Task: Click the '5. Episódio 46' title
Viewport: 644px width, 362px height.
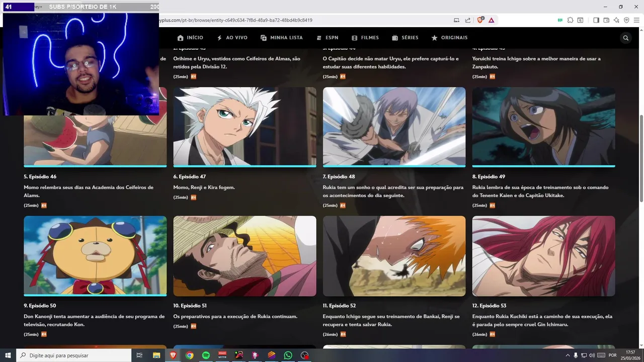Action: 40,177
